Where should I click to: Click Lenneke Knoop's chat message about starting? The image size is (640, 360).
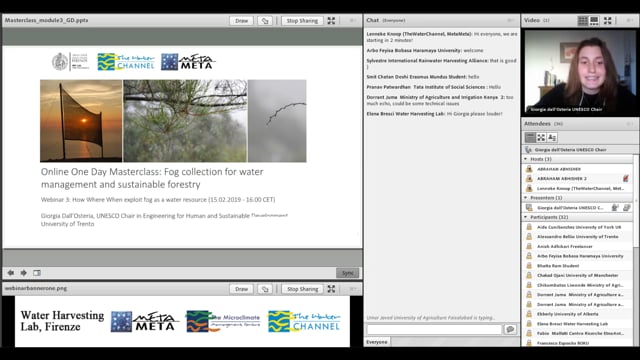[x=442, y=37]
